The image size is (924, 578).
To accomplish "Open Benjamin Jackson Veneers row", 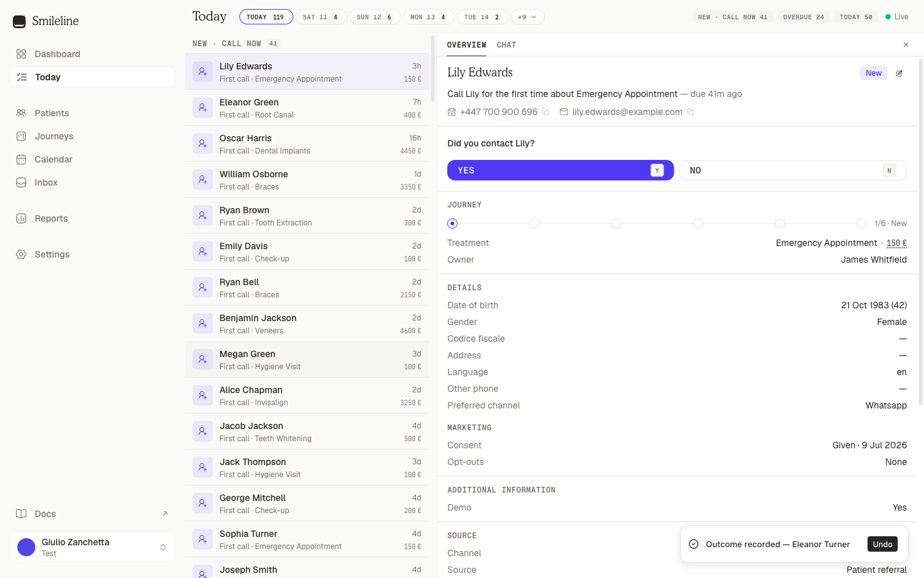I will [307, 324].
